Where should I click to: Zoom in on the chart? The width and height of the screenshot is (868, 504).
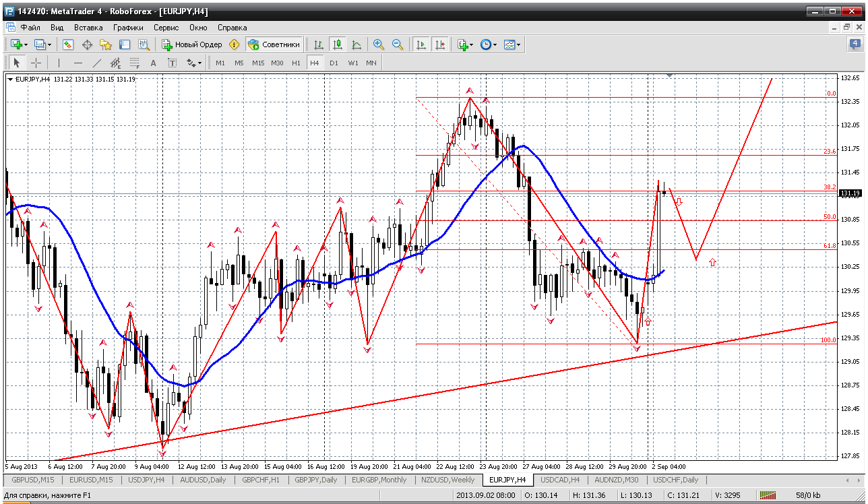click(x=379, y=44)
